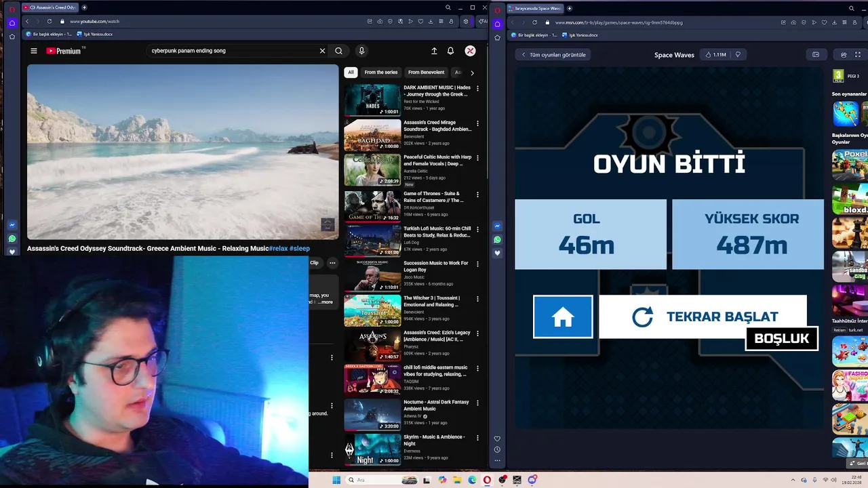Open Windows Start menu
Screen dimensions: 868x488
click(x=336, y=480)
